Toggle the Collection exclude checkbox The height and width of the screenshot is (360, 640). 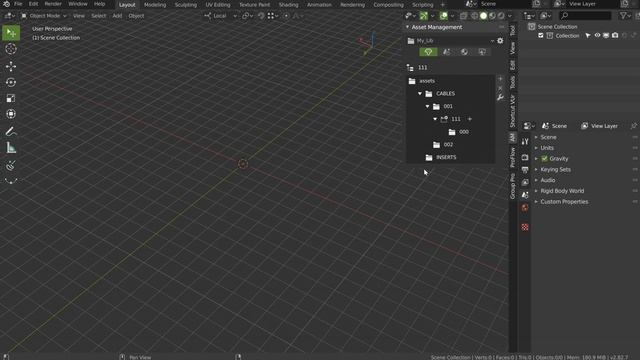click(x=541, y=36)
